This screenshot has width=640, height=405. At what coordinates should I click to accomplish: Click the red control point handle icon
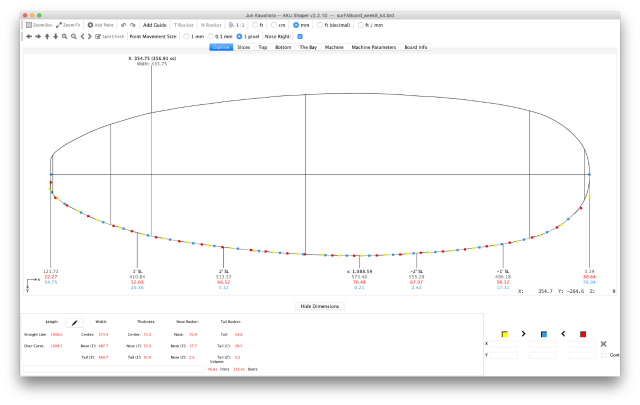click(583, 334)
